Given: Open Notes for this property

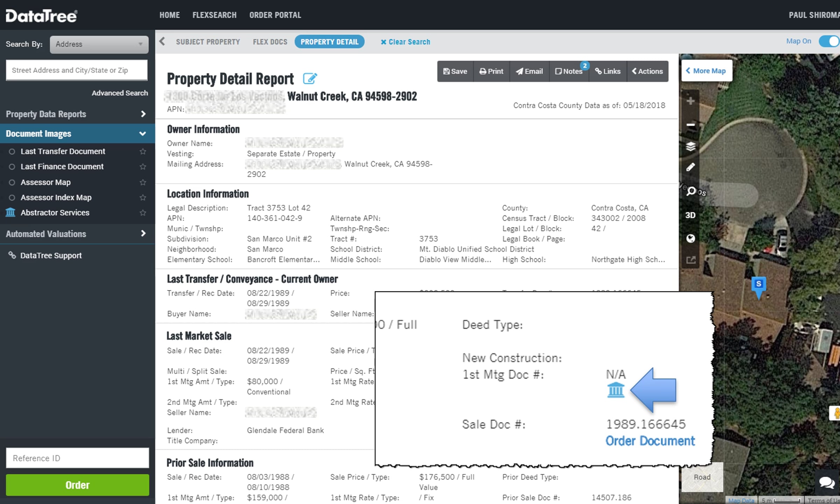Looking at the screenshot, I should pyautogui.click(x=569, y=71).
